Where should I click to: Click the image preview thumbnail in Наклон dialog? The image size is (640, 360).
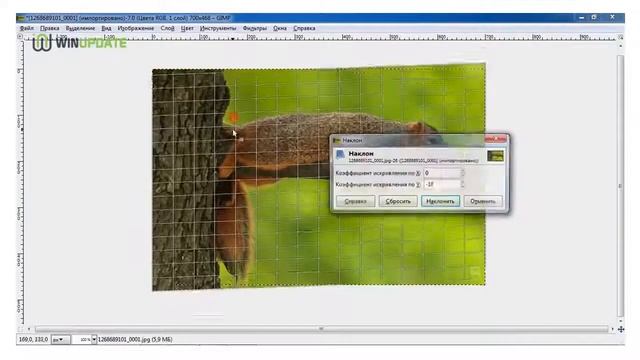pyautogui.click(x=495, y=156)
